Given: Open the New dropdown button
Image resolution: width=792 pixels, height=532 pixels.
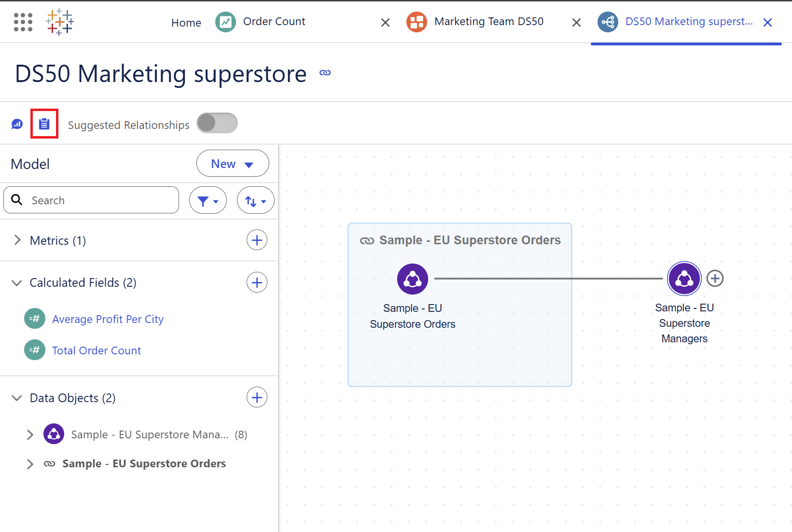Looking at the screenshot, I should click(233, 164).
